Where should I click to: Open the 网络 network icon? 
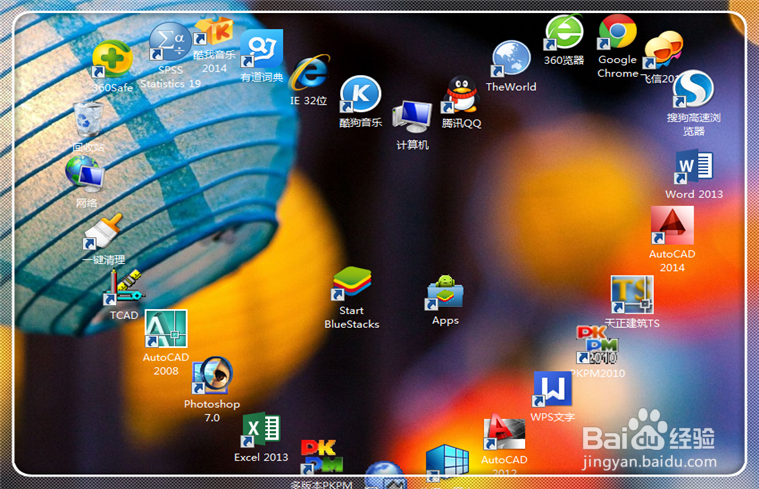[85, 173]
